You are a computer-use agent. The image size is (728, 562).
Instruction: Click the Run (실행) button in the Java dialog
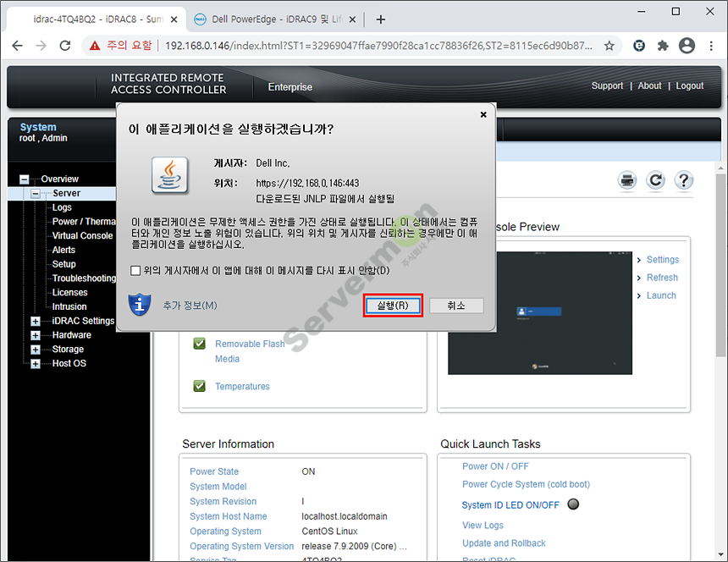392,306
